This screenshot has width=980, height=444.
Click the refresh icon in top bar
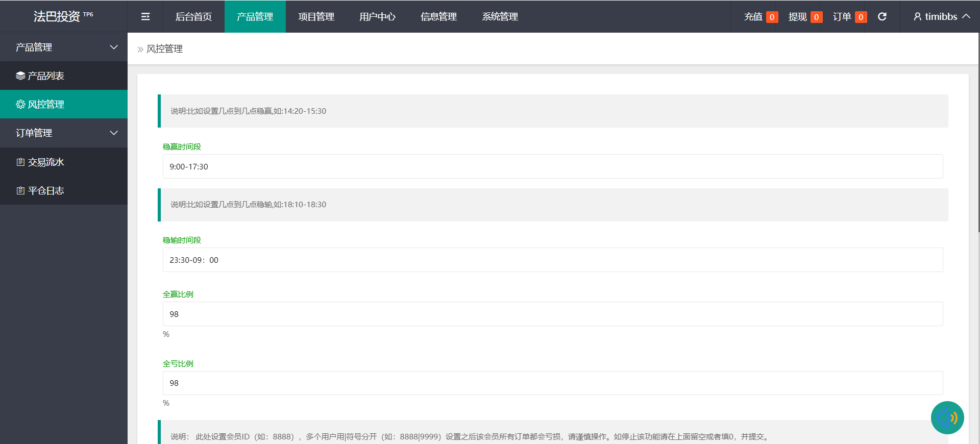tap(882, 17)
